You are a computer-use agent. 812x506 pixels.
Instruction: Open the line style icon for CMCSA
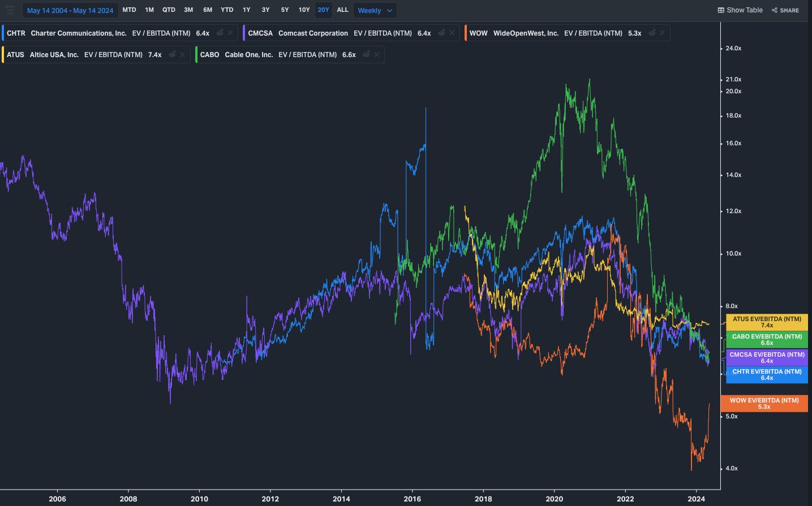click(441, 33)
